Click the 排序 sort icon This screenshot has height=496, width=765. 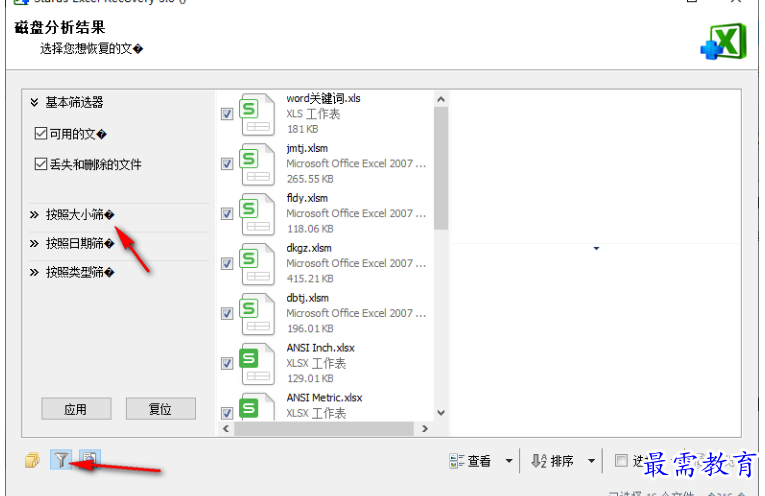539,461
